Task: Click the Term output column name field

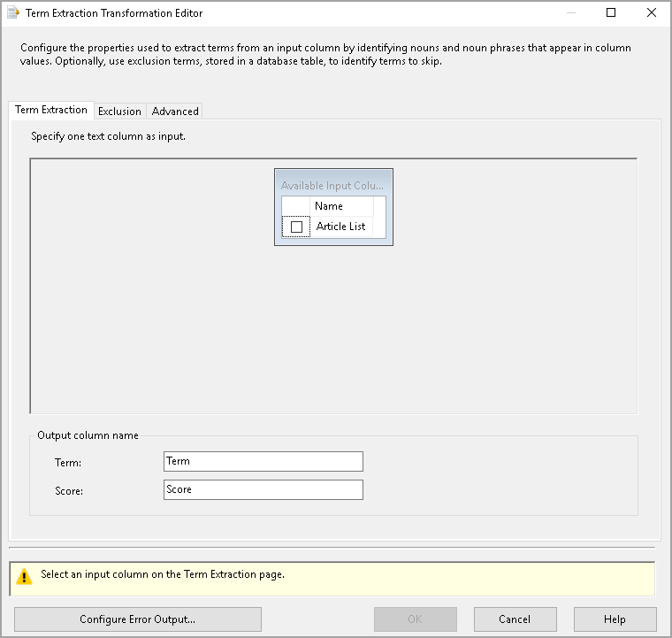Action: [x=263, y=461]
